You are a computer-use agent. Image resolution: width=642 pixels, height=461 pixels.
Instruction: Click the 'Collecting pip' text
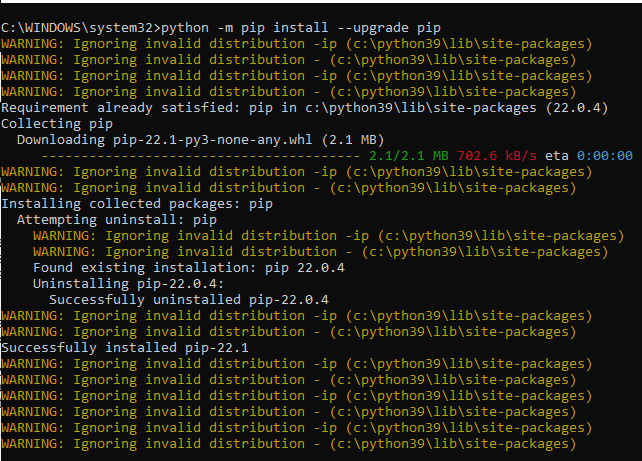[57, 124]
